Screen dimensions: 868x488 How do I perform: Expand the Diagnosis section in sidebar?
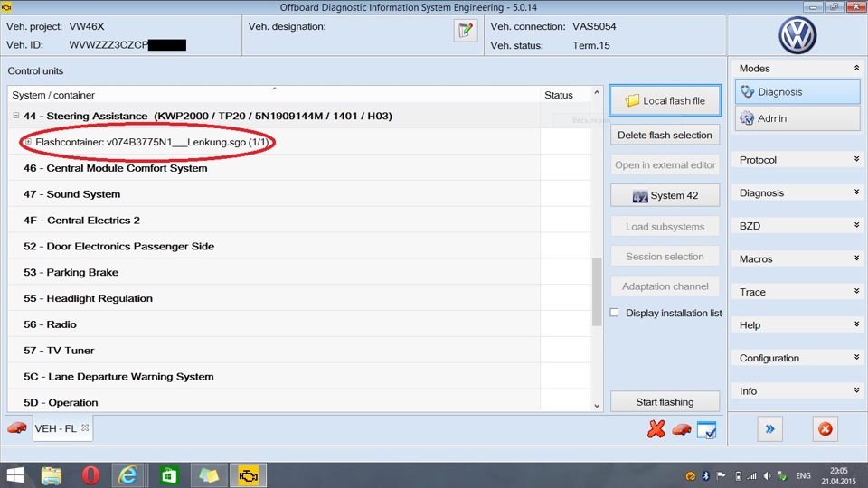coord(856,192)
